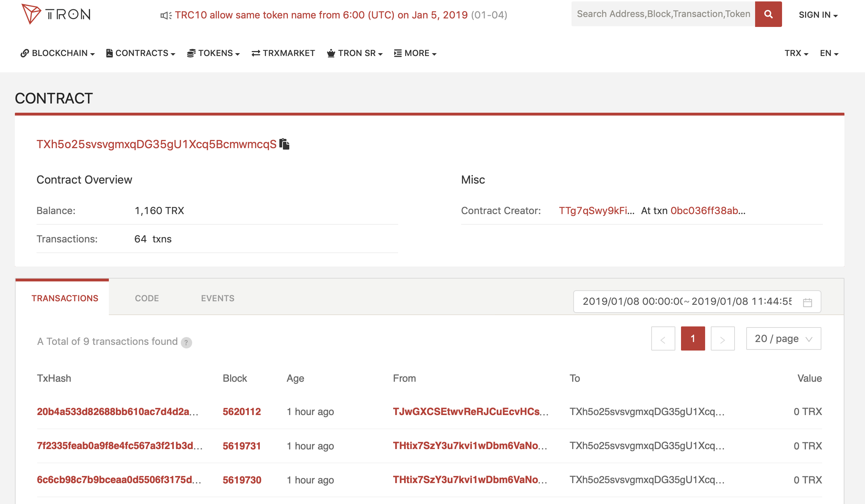Click the red search magnifier button

pos(768,14)
